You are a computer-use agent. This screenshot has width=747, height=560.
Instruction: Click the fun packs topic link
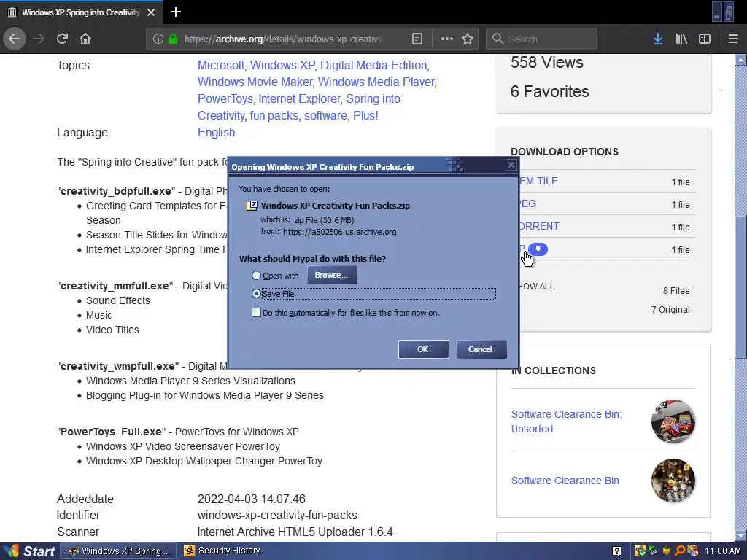(274, 115)
